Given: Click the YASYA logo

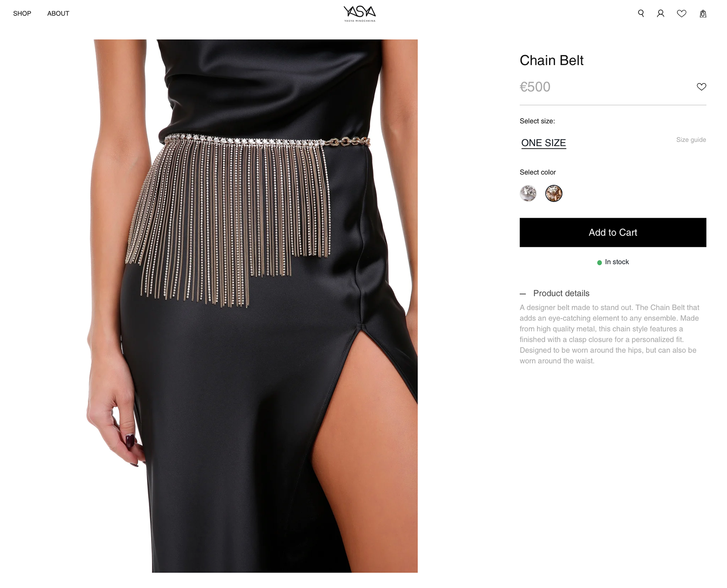Looking at the screenshot, I should pos(359,14).
